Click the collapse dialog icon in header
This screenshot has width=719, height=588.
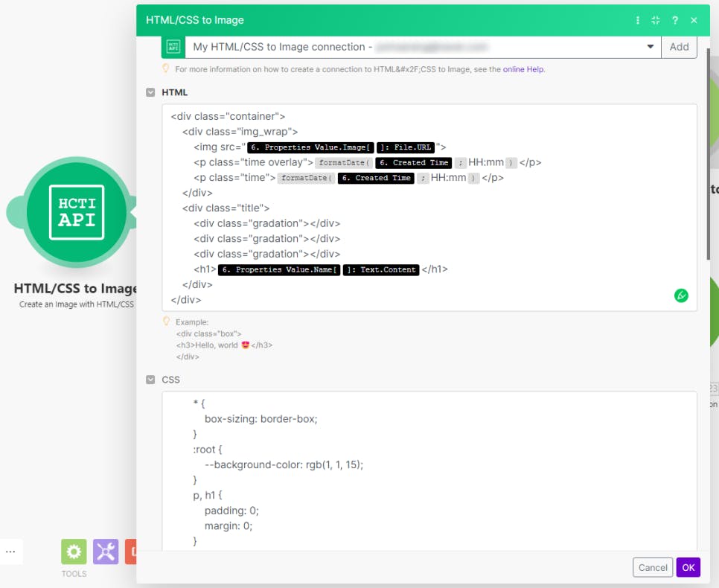(656, 20)
